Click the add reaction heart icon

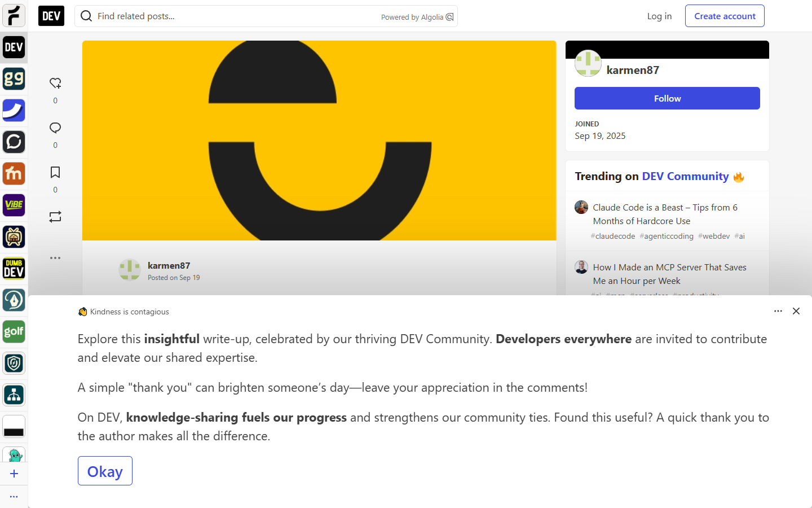click(55, 84)
